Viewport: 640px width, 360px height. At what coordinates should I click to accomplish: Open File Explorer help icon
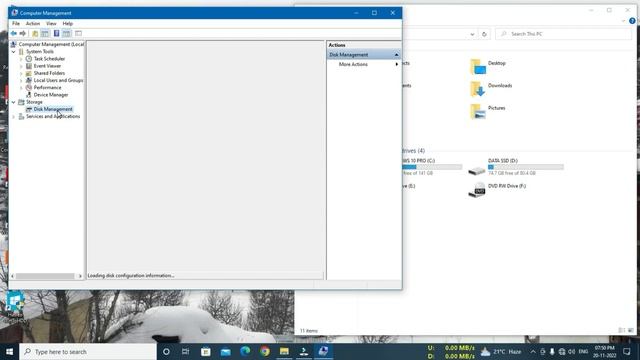[x=632, y=21]
